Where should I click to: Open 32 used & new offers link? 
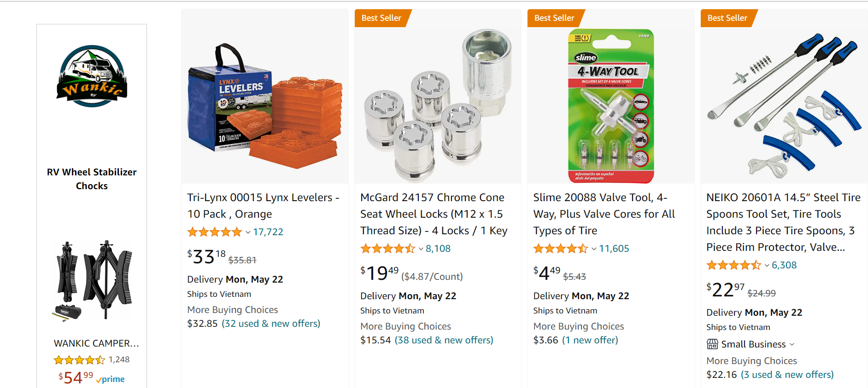click(271, 324)
